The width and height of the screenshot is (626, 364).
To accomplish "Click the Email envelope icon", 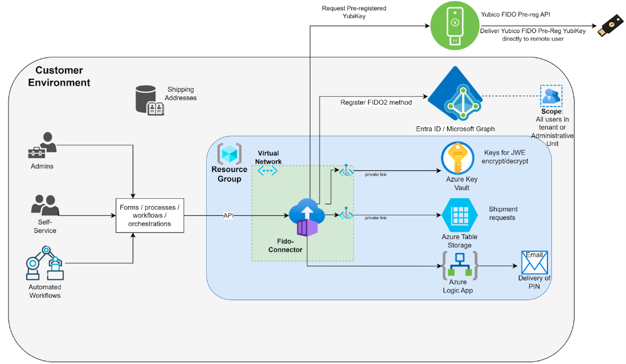I will [x=534, y=263].
